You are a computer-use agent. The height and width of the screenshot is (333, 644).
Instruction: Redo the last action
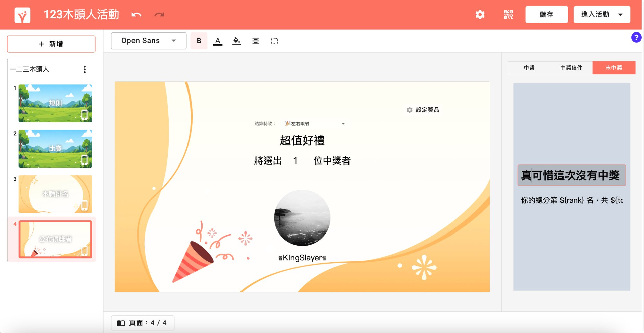pos(159,15)
